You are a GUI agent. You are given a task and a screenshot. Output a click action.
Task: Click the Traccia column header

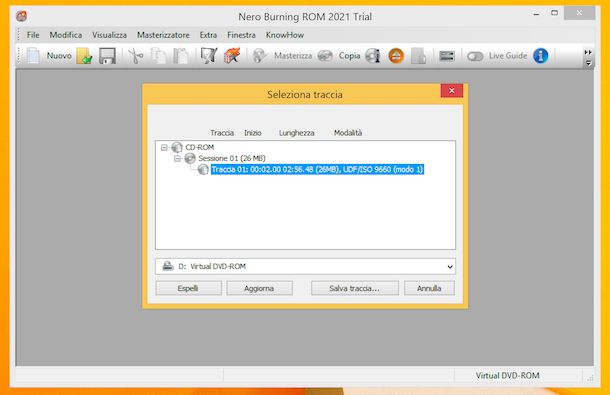[x=222, y=133]
